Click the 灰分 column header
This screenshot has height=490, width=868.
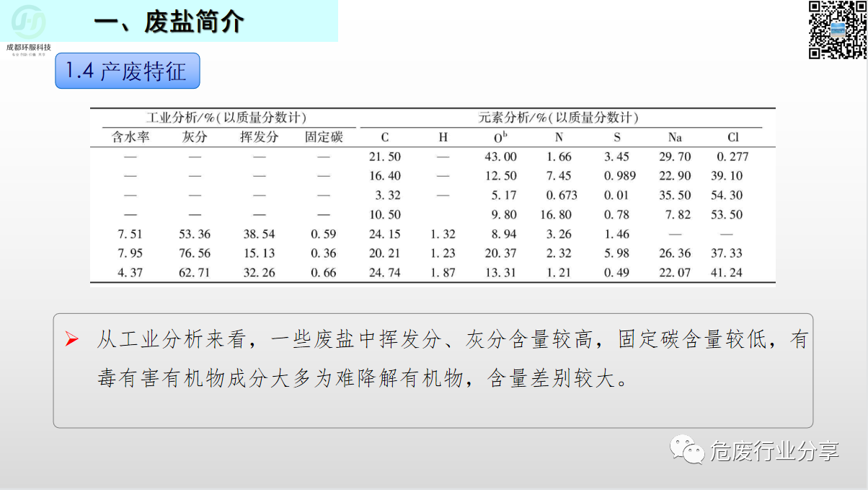[x=195, y=137]
